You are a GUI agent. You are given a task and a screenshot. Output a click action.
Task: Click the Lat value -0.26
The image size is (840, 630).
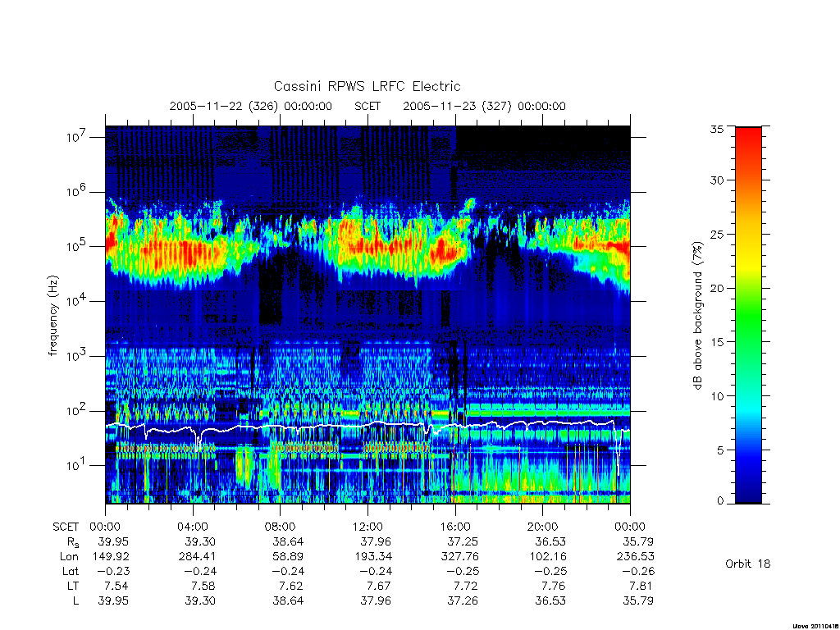point(636,571)
